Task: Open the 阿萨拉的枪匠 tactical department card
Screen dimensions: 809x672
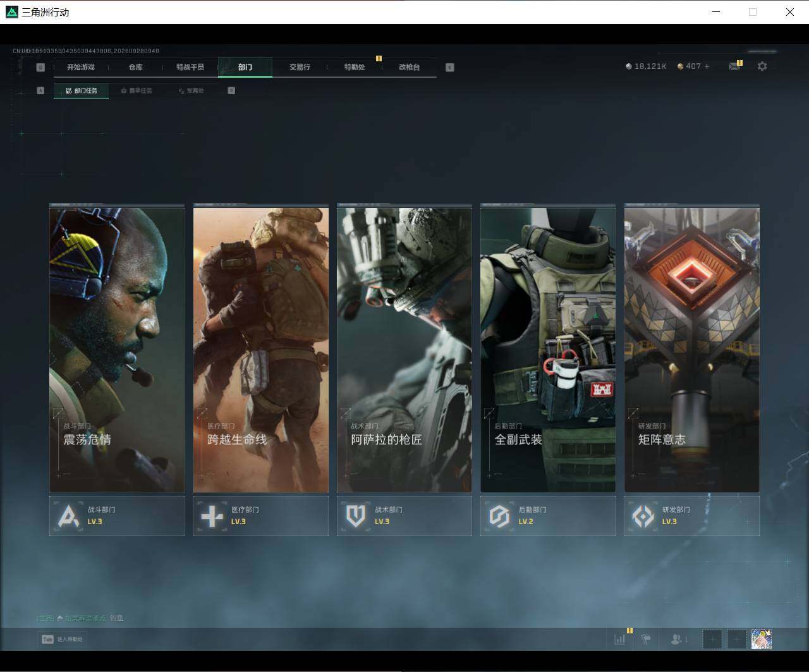Action: tap(404, 348)
